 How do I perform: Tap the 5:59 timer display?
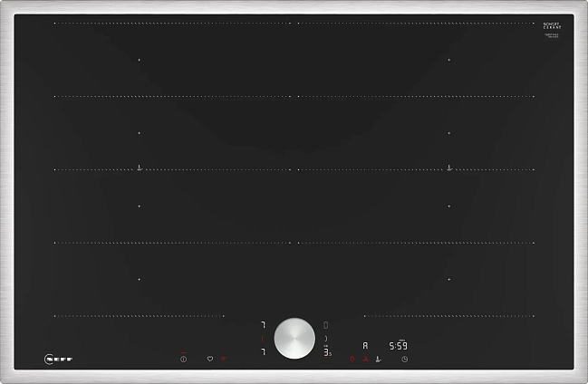(397, 346)
